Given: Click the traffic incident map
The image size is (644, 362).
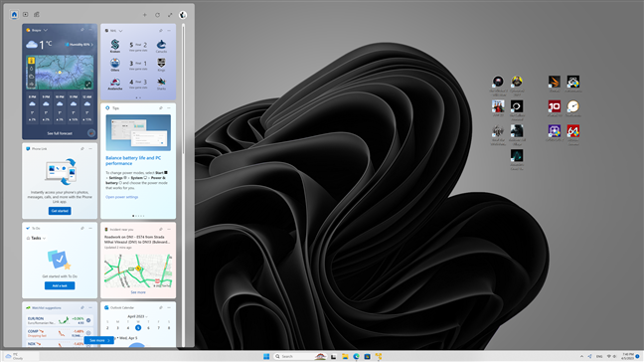Looking at the screenshot, I should (138, 271).
